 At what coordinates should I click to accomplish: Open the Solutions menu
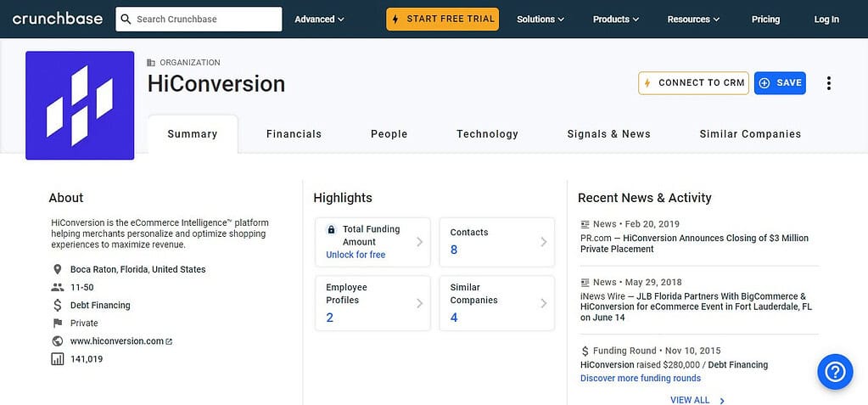point(540,20)
